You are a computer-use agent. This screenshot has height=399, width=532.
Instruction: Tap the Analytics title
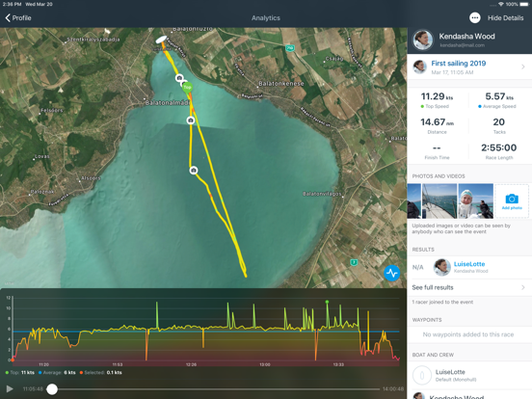point(266,18)
